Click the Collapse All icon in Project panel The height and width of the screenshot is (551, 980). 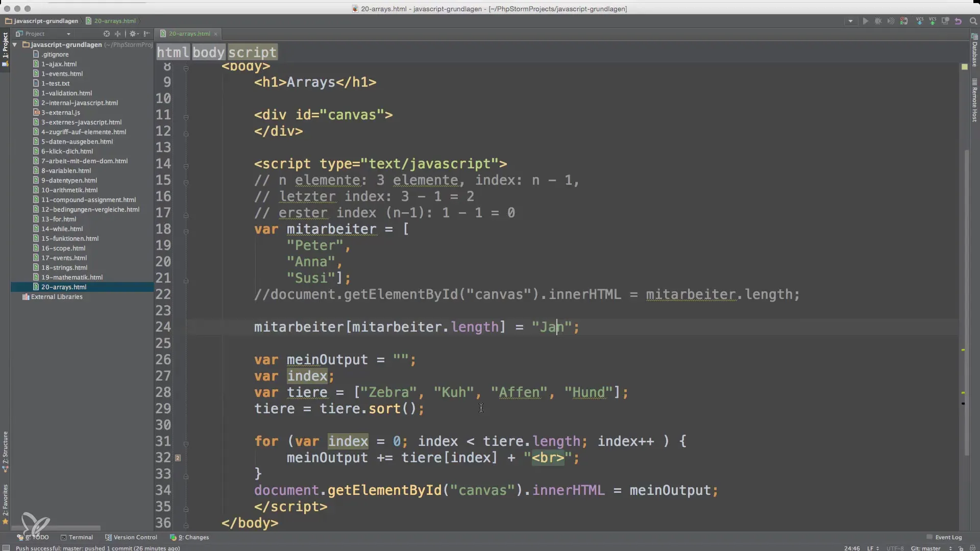118,34
